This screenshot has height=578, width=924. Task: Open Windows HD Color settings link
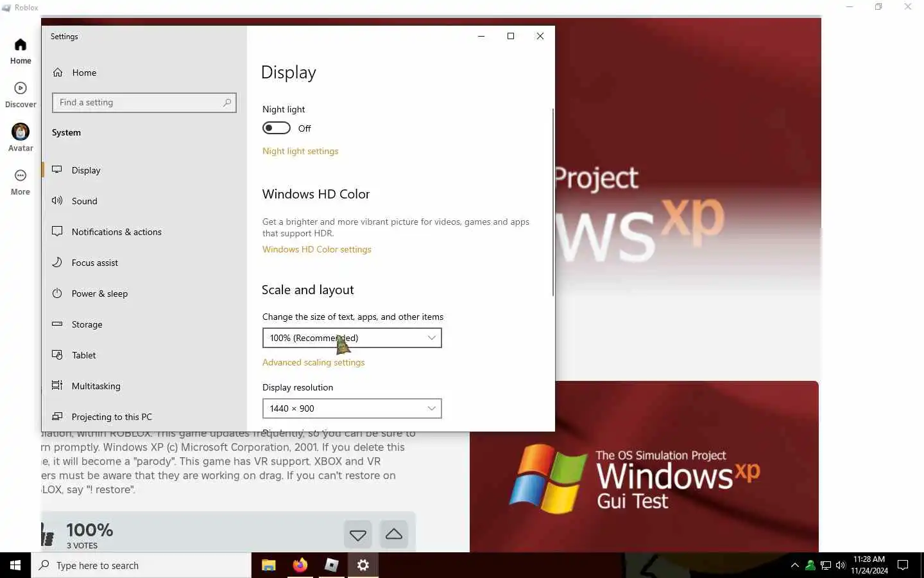click(317, 249)
